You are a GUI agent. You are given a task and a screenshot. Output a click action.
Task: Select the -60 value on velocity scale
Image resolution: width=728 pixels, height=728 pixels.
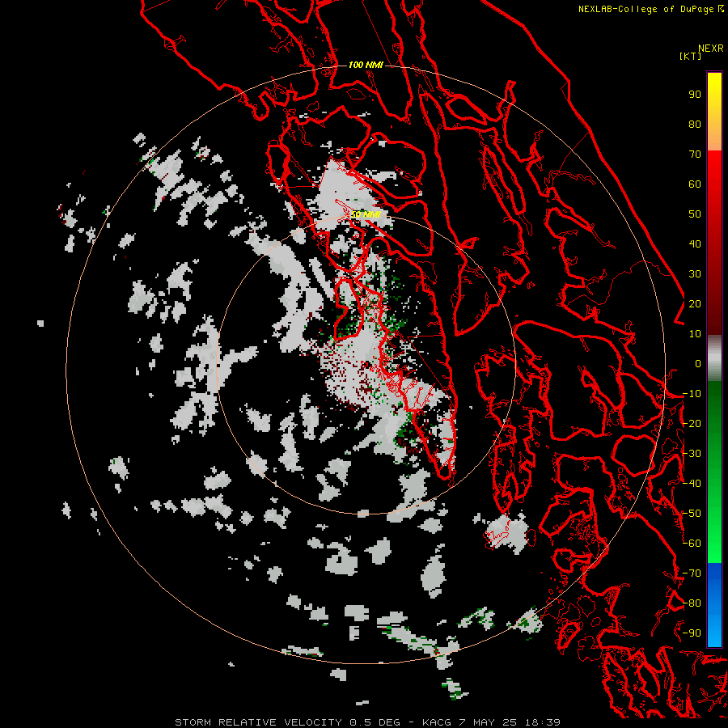click(x=692, y=544)
